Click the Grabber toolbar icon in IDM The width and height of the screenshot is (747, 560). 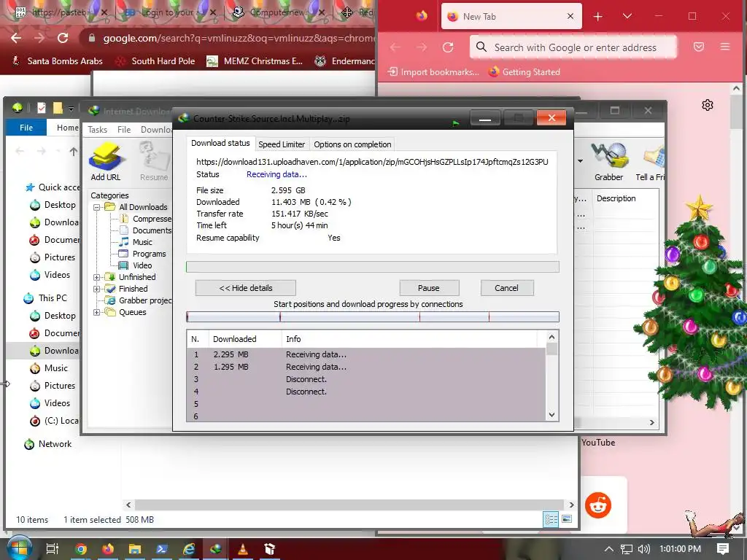coord(608,161)
